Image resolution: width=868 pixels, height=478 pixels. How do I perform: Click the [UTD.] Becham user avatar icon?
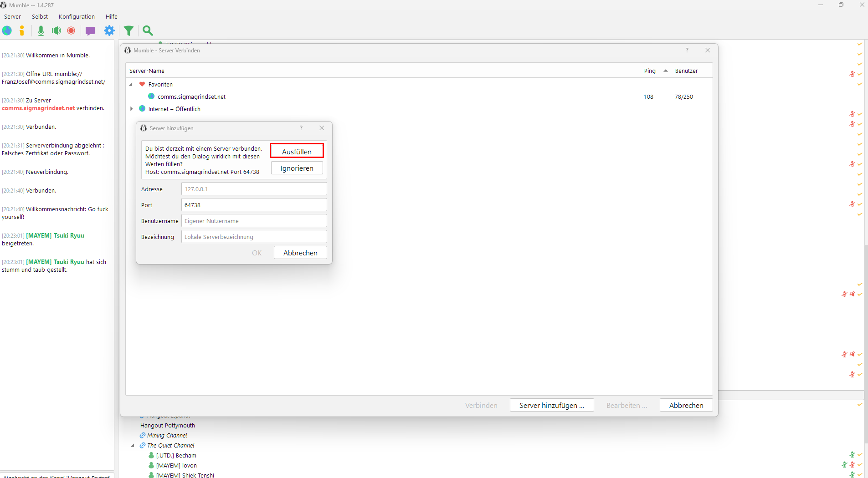[x=151, y=455]
